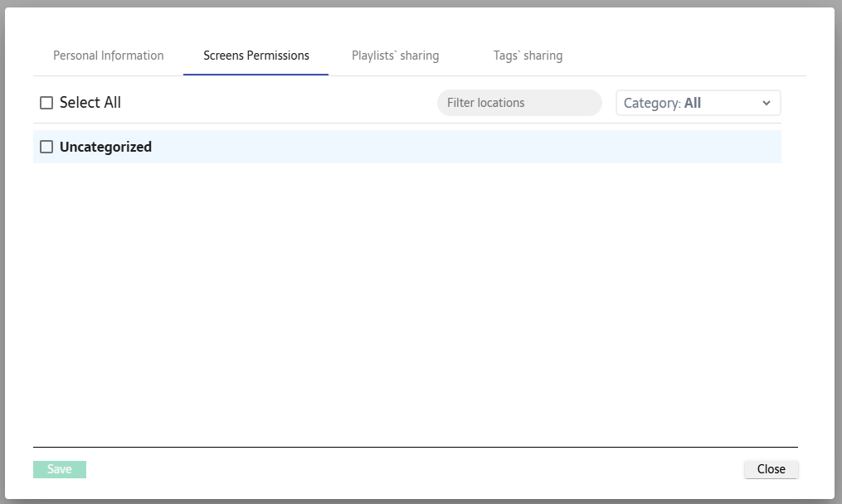Click empty space in the Uncategorized row

pos(465,147)
